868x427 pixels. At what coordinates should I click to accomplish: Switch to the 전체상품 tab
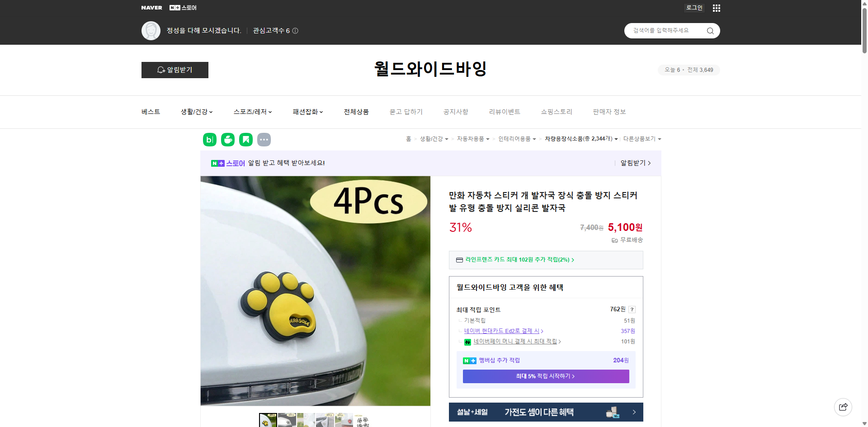[357, 112]
